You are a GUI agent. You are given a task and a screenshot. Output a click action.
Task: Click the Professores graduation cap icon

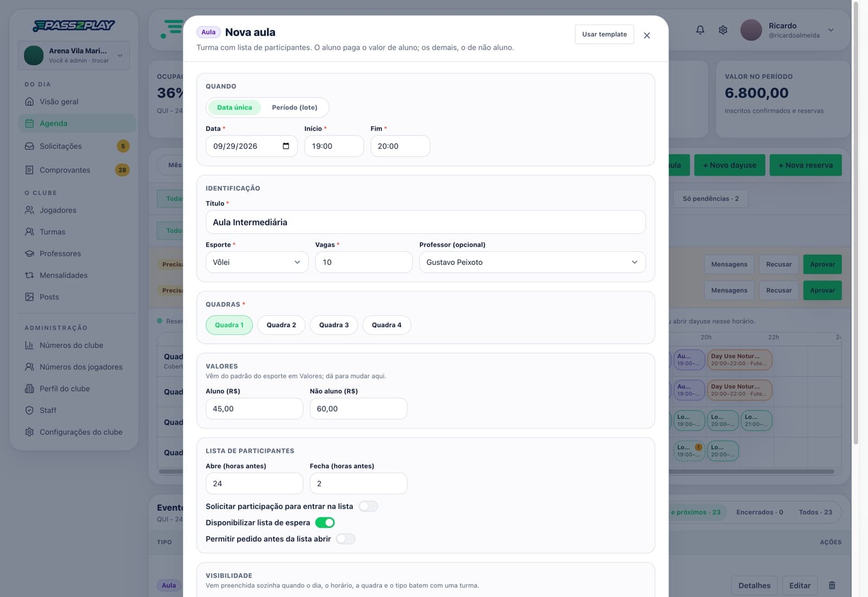(x=29, y=253)
